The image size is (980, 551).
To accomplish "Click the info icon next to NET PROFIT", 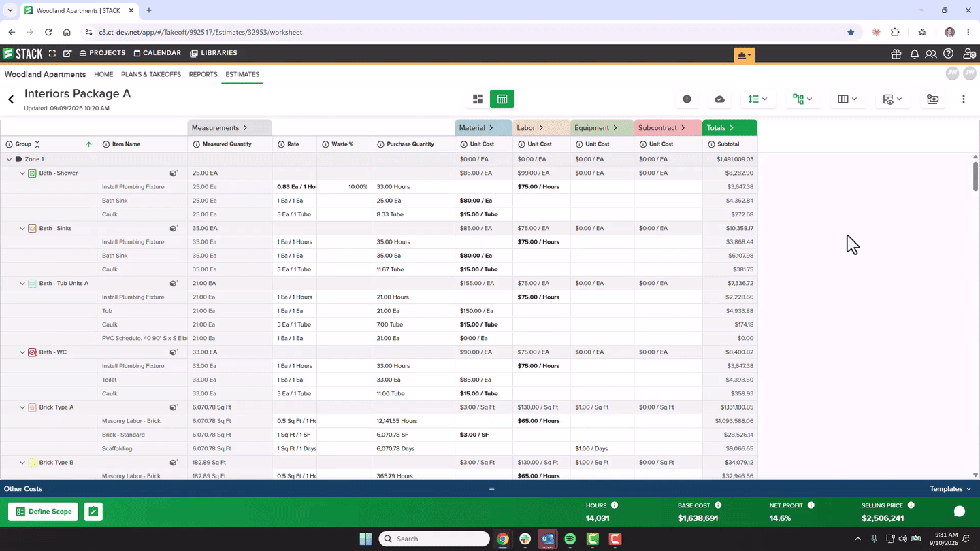I will click(811, 505).
